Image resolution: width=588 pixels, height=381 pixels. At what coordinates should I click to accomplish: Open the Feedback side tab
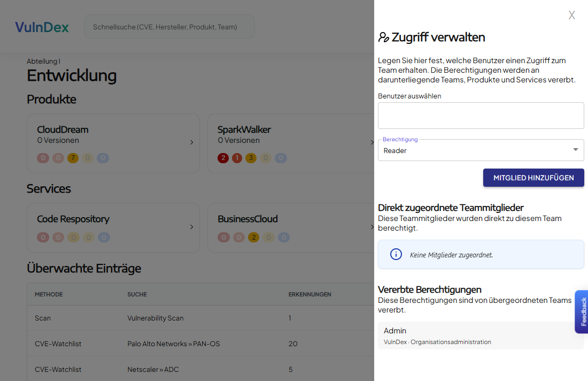point(582,311)
